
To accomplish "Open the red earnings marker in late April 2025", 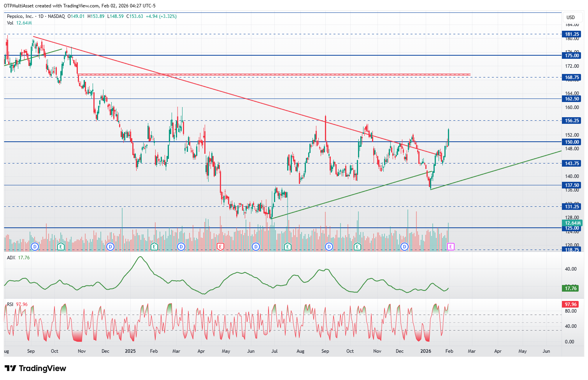I will click(x=221, y=246).
